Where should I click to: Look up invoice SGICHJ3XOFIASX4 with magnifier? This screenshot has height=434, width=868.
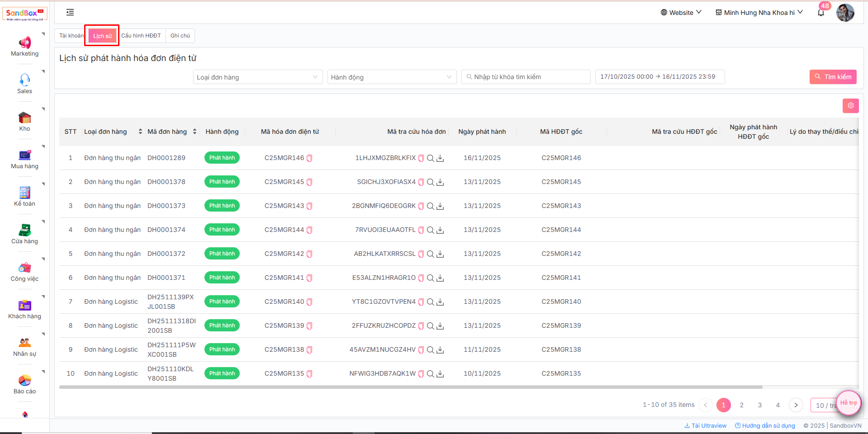click(x=431, y=182)
